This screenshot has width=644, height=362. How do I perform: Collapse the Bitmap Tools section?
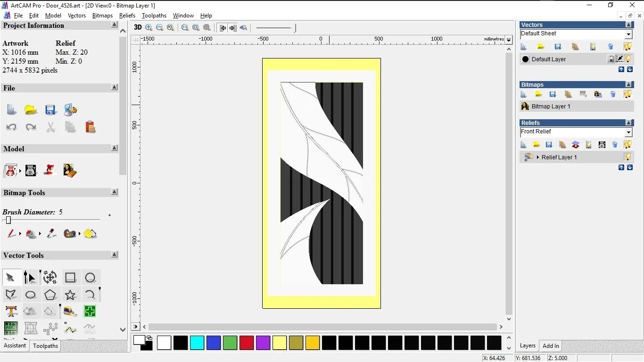115,192
